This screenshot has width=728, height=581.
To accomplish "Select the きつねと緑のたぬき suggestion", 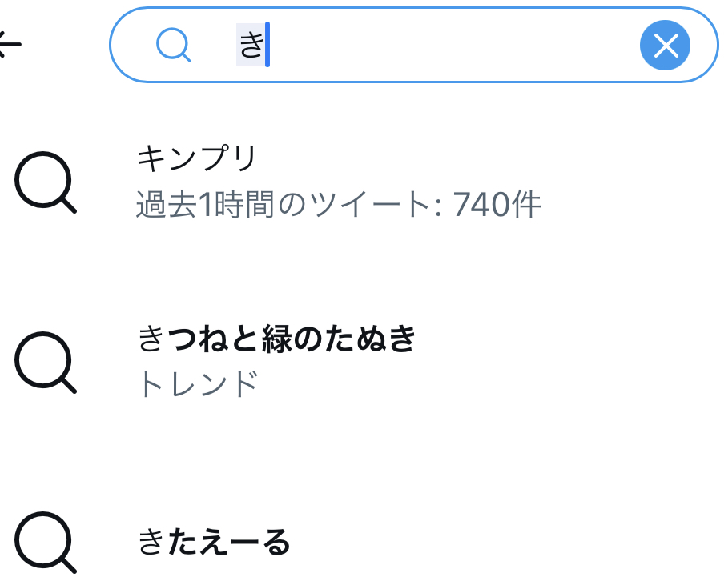I will 277,339.
